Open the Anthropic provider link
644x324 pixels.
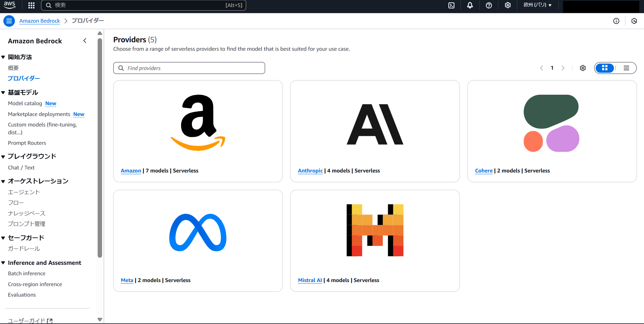point(311,171)
